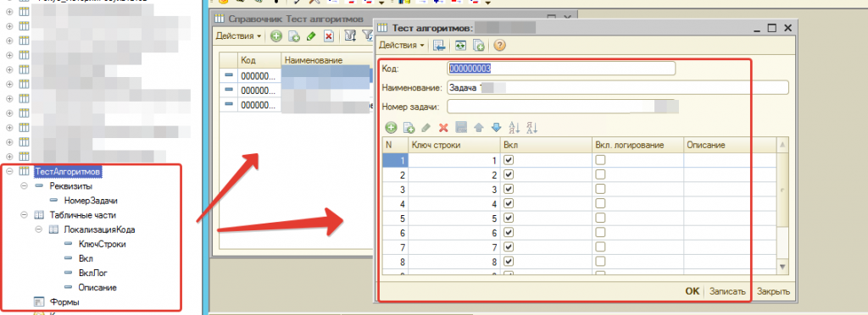Viewport: 868px width, 315px height.
Task: Click into the Код input field
Action: pos(561,68)
